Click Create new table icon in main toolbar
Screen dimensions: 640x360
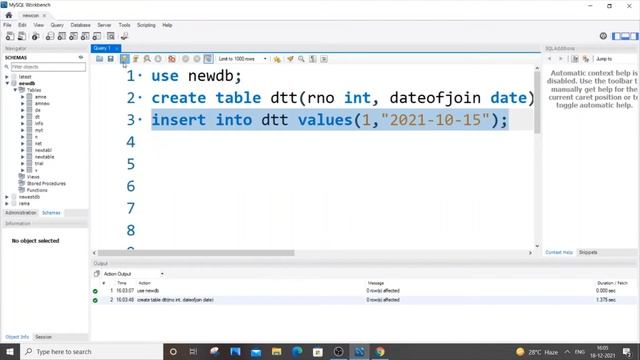click(x=62, y=36)
